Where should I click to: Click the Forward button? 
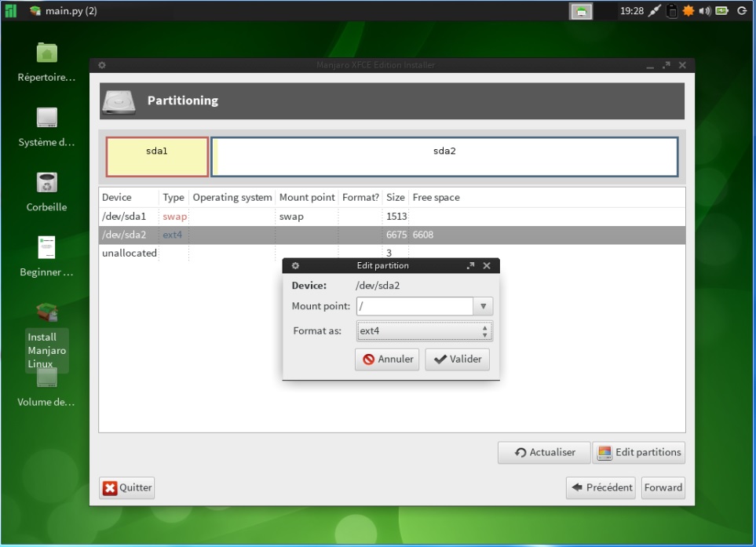[663, 487]
